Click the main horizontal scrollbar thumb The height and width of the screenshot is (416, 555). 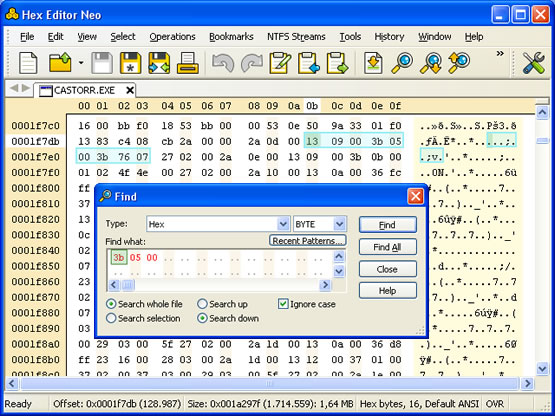pyautogui.click(x=270, y=383)
